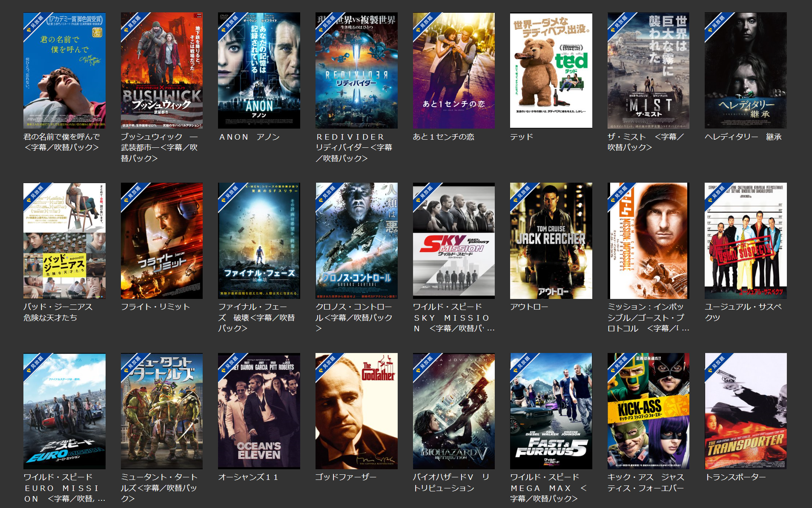
Task: Open the Usual Suspects poster
Action: coord(746,241)
